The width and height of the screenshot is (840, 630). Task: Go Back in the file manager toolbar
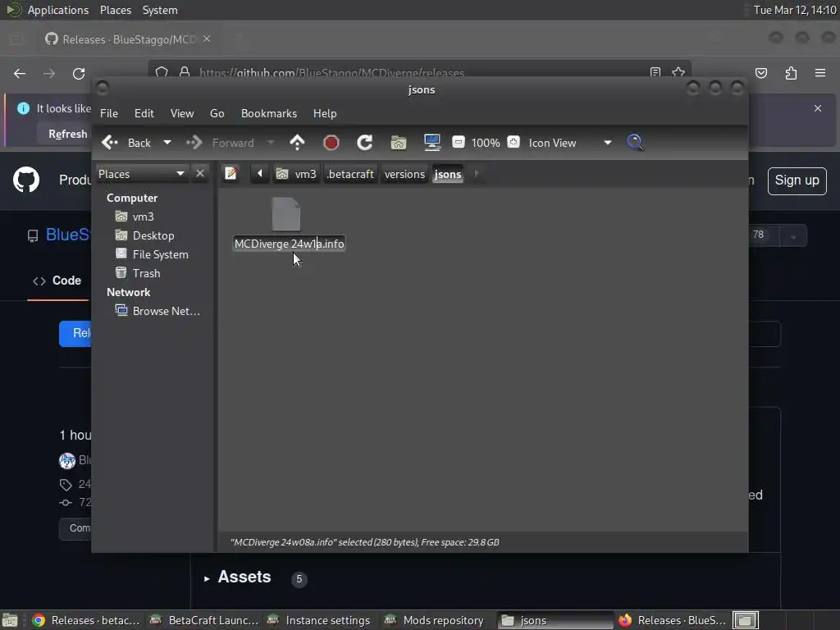[126, 143]
